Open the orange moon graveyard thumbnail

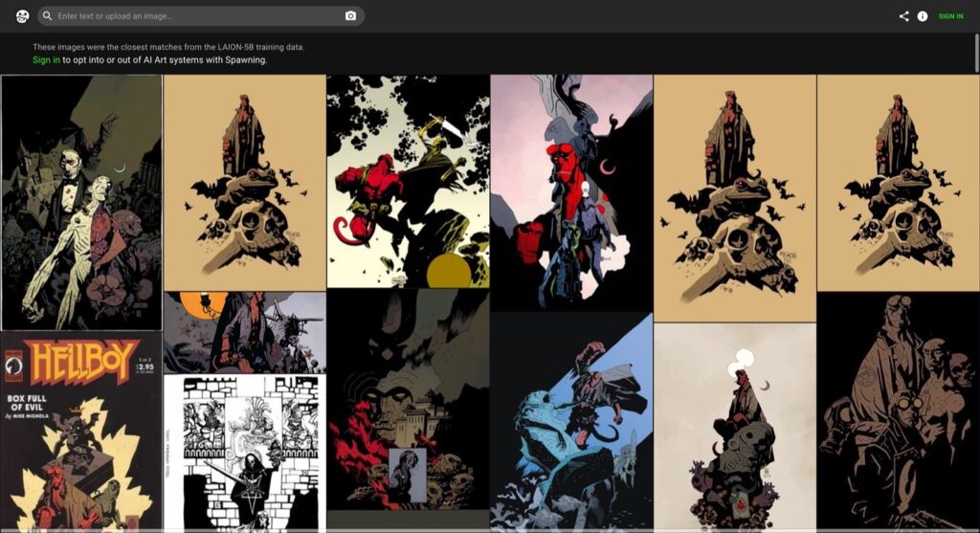coord(244,333)
